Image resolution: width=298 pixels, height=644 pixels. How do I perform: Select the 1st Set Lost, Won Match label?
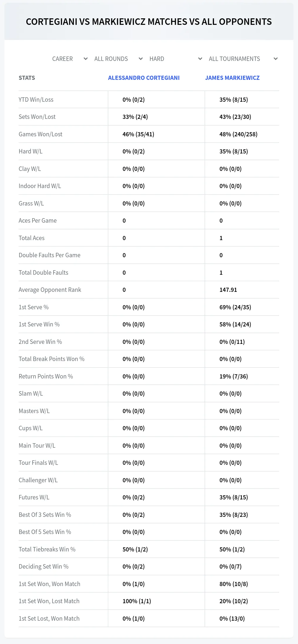(x=49, y=619)
